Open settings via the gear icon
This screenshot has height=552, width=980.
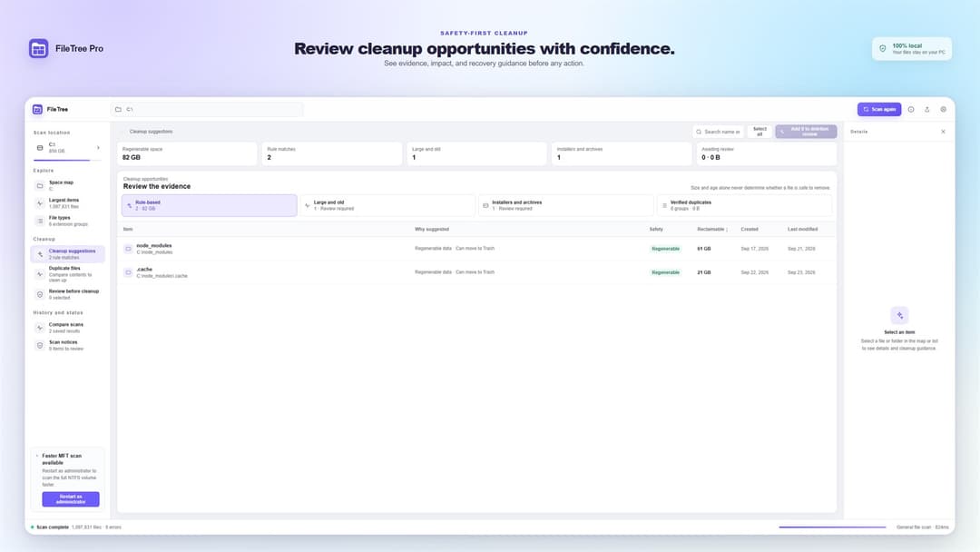coord(943,109)
